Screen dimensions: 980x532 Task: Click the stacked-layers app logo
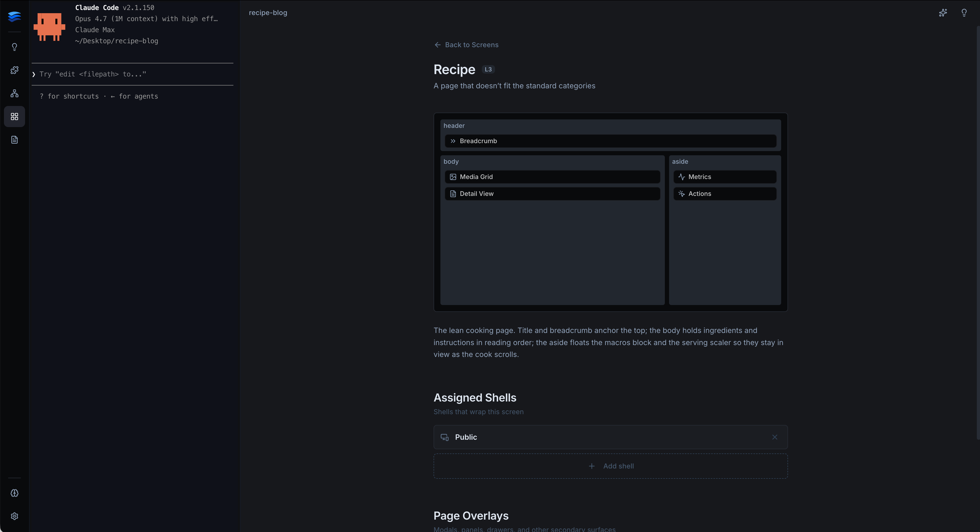point(15,16)
